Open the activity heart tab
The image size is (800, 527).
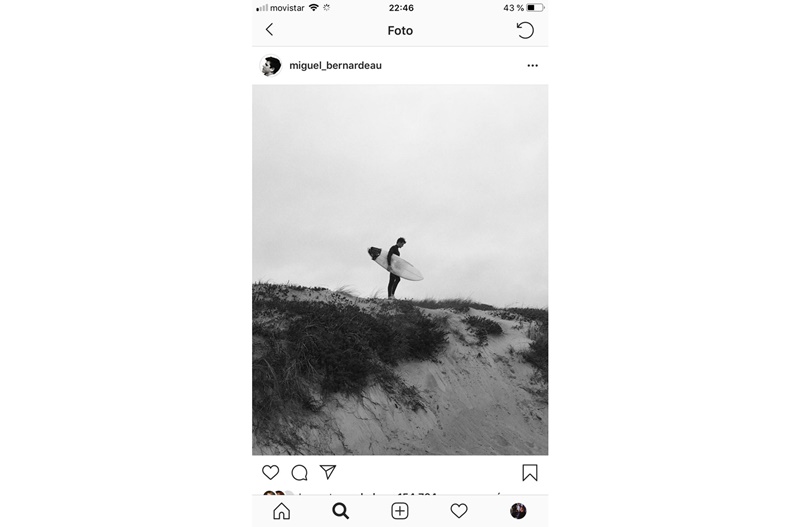459,511
